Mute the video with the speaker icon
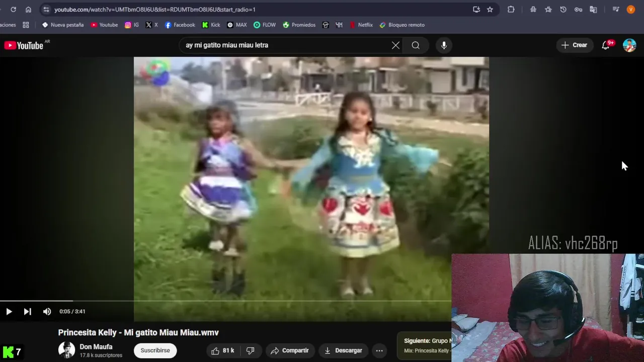 point(47,312)
